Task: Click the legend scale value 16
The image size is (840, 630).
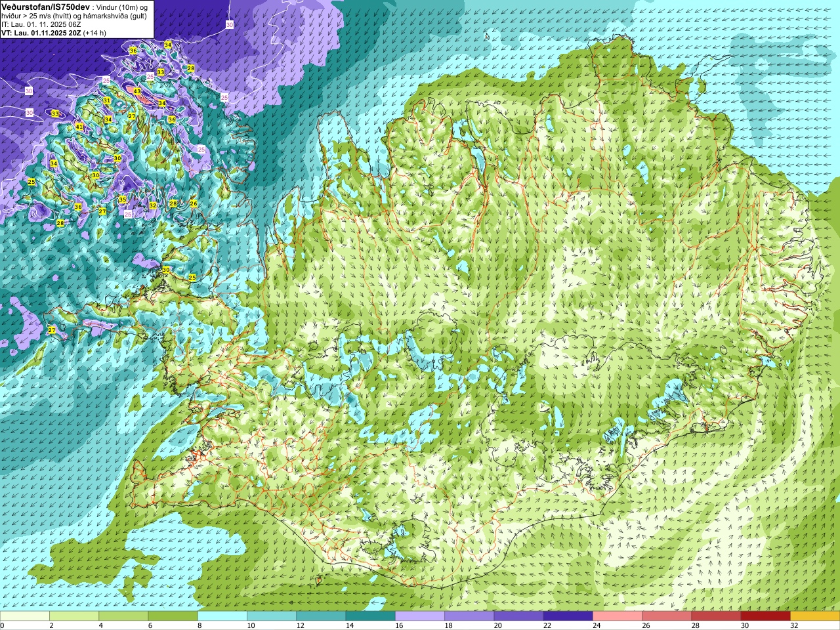Action: pos(399,625)
